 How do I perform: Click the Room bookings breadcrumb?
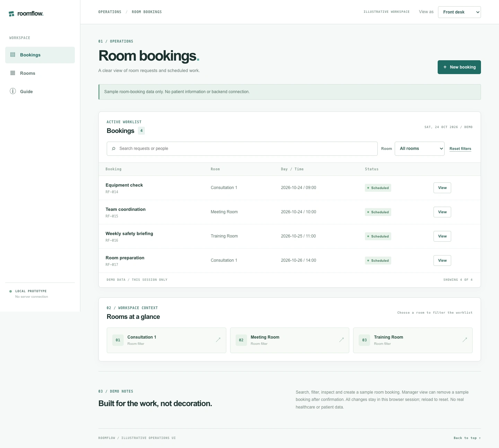(147, 12)
